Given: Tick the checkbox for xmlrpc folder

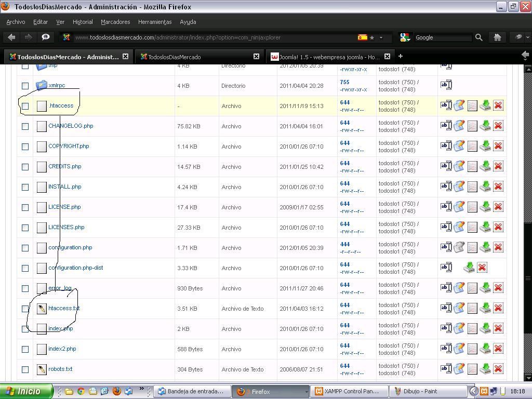Looking at the screenshot, I should point(25,86).
